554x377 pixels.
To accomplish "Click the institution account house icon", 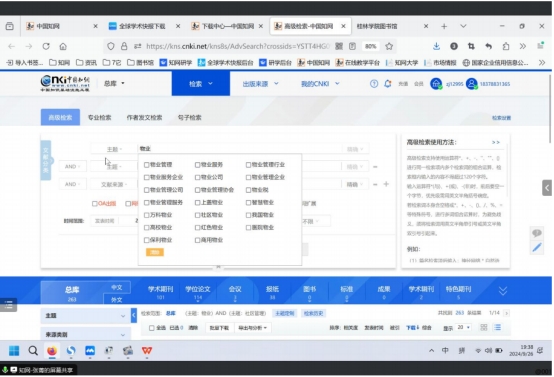I will (436, 84).
